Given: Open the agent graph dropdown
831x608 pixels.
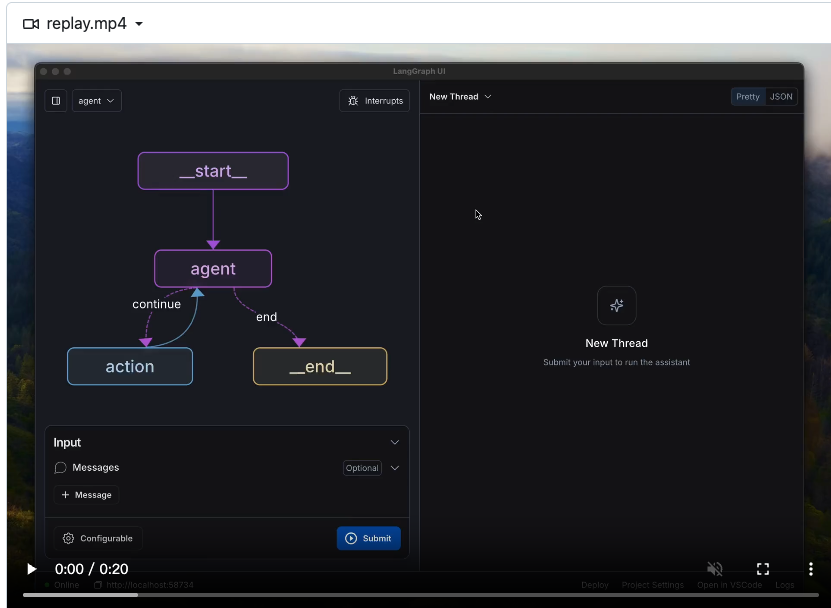Looking at the screenshot, I should click(x=97, y=101).
